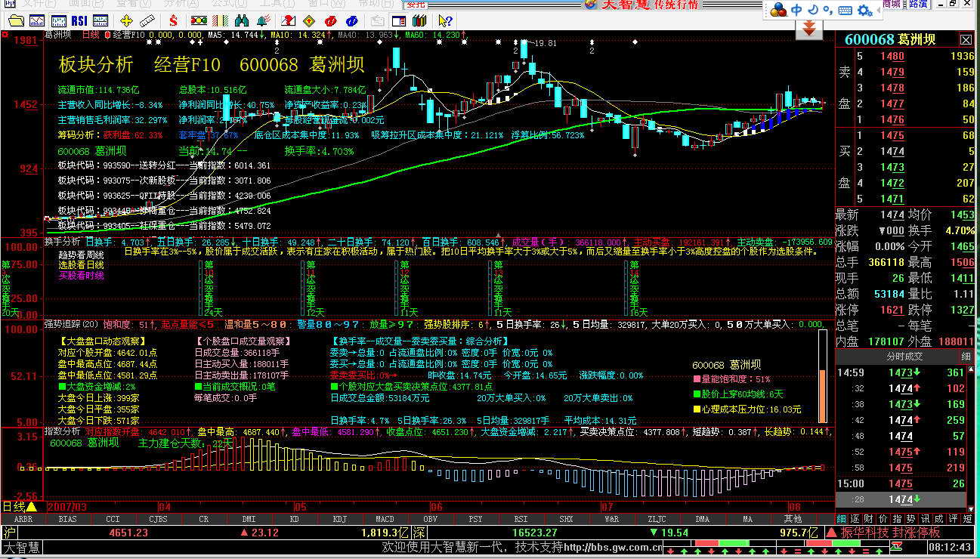
Task: Click the alarm bell alert icon
Action: pyautogui.click(x=263, y=20)
